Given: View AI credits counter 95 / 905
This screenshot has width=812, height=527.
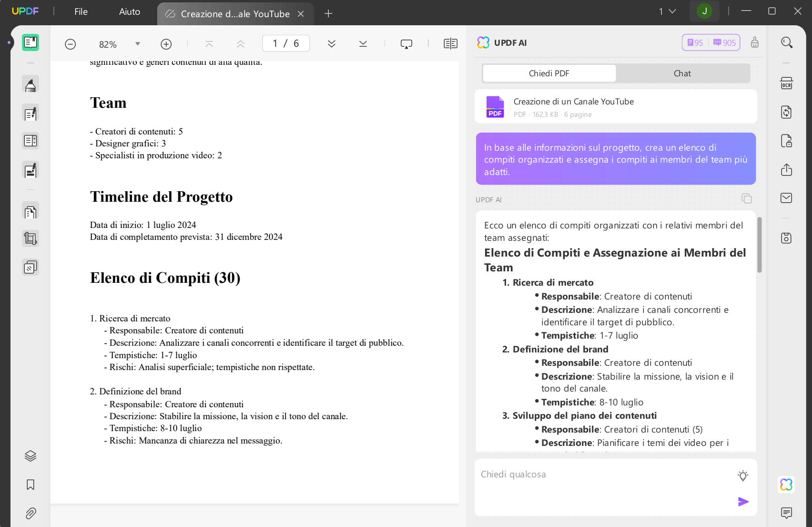Looking at the screenshot, I should (x=711, y=42).
